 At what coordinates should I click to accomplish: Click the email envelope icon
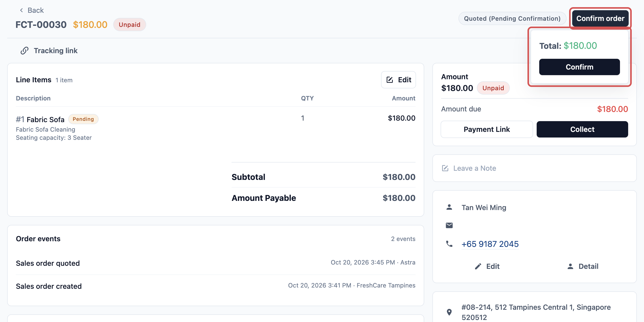449,225
